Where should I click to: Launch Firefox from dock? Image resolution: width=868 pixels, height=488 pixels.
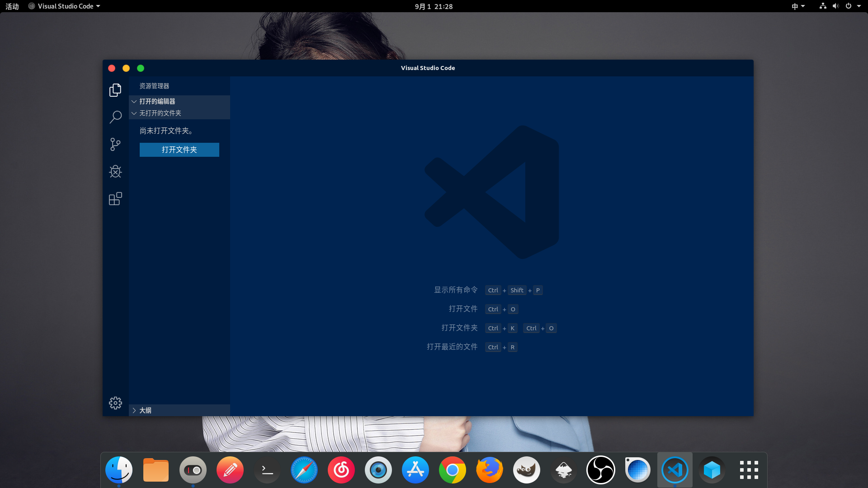[x=490, y=470]
